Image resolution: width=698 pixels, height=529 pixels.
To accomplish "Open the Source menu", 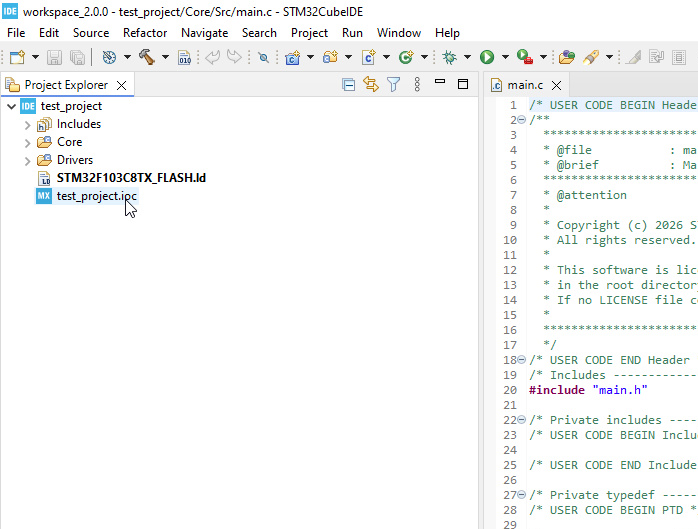I will pos(91,33).
